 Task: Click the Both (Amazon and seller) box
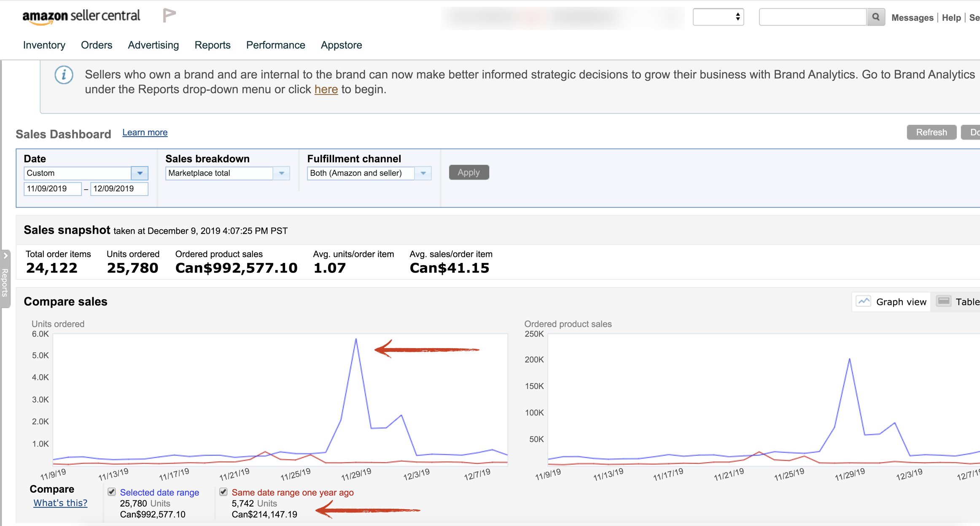click(x=361, y=173)
